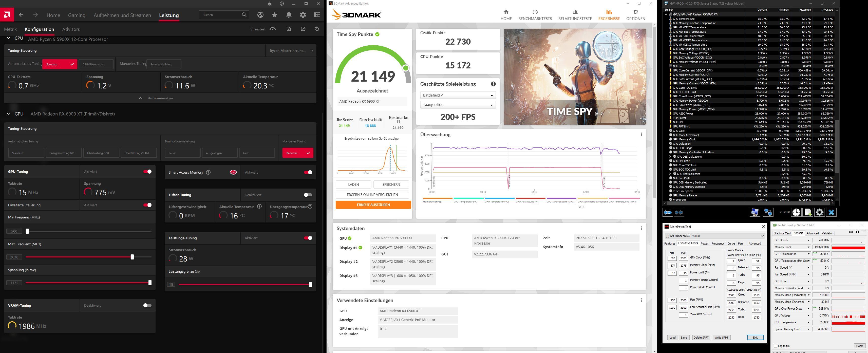Image resolution: width=868 pixels, height=353 pixels.
Task: Click Reset button in GPU-Z
Action: tap(860, 346)
